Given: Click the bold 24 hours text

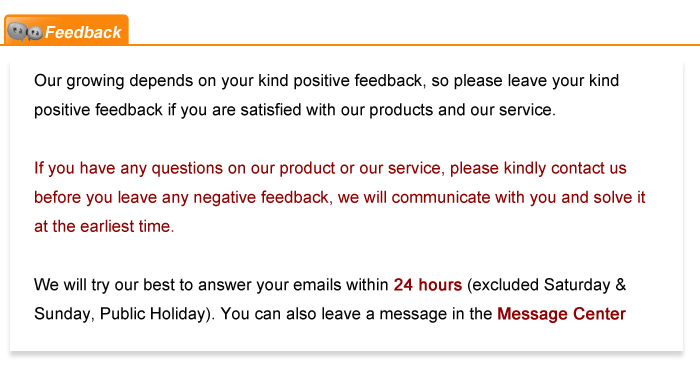Looking at the screenshot, I should click(428, 285).
